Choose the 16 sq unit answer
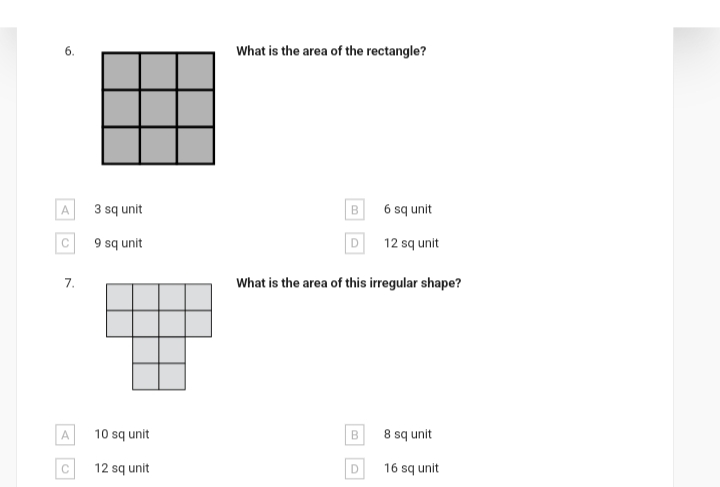The width and height of the screenshot is (720, 487). pos(411,468)
